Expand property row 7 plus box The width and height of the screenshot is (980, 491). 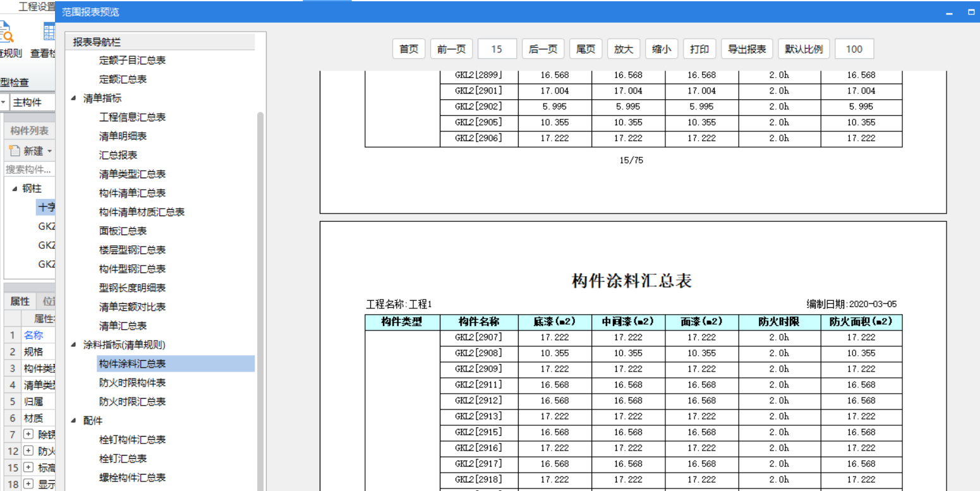coord(28,434)
